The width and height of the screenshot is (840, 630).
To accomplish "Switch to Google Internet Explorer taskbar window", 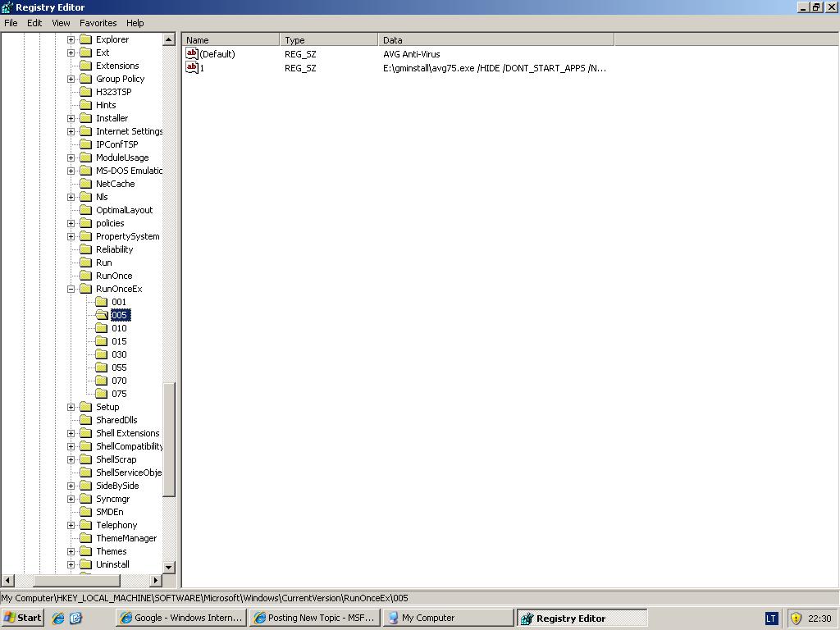I will tap(181, 618).
